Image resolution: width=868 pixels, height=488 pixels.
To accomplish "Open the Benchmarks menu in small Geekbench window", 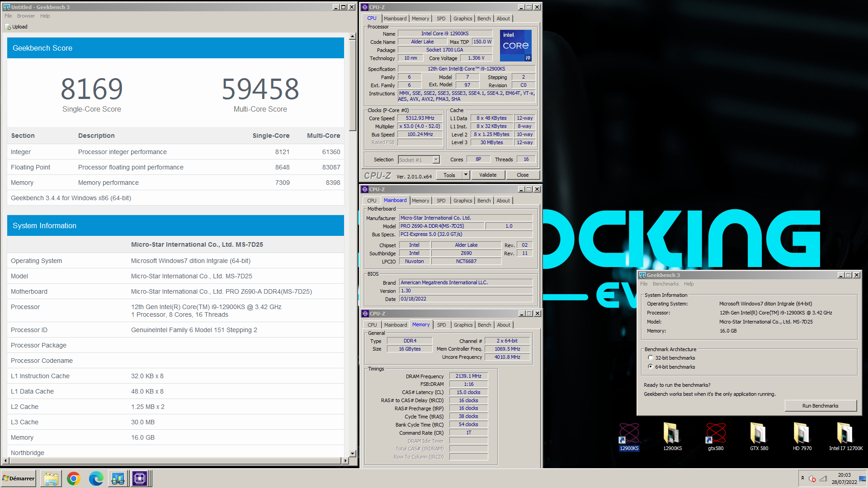I will 665,284.
